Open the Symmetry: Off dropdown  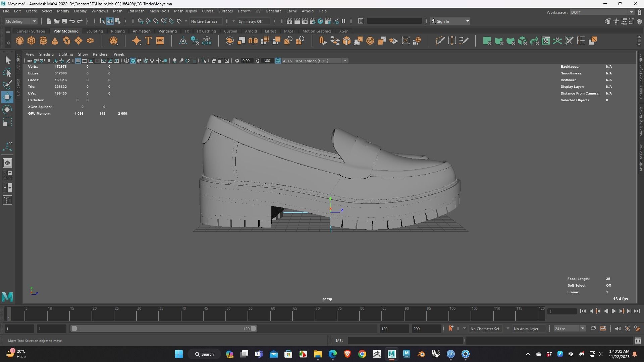(x=254, y=21)
